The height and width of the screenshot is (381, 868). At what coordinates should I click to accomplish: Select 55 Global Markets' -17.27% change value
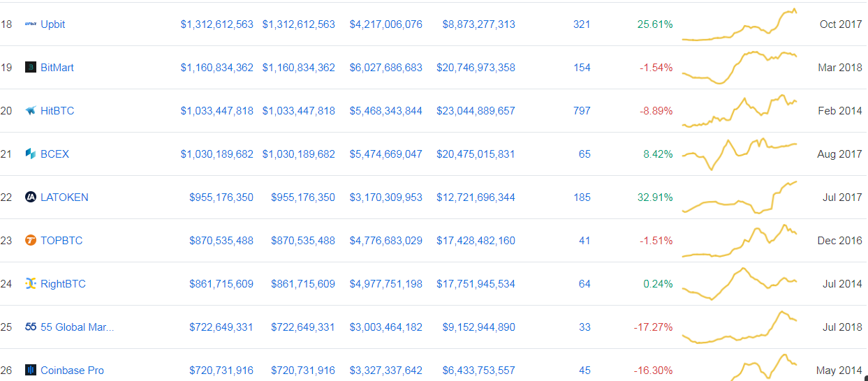coord(654,327)
